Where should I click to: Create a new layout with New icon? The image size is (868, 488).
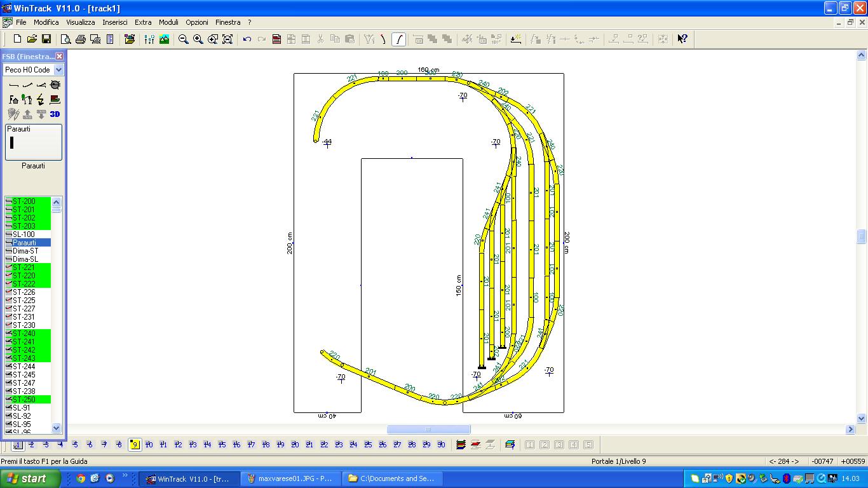coord(18,39)
